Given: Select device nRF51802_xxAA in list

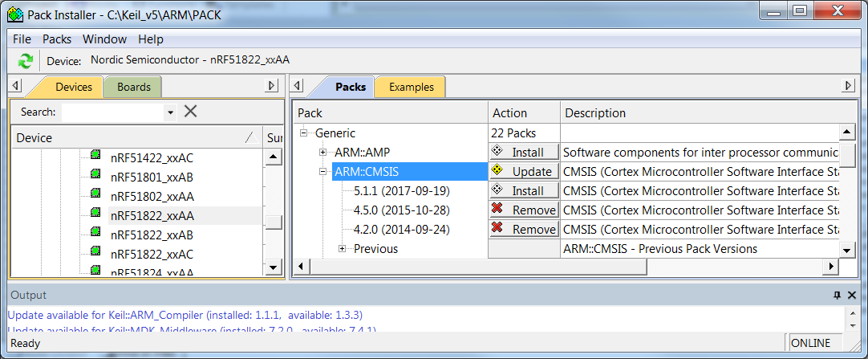Looking at the screenshot, I should [152, 197].
